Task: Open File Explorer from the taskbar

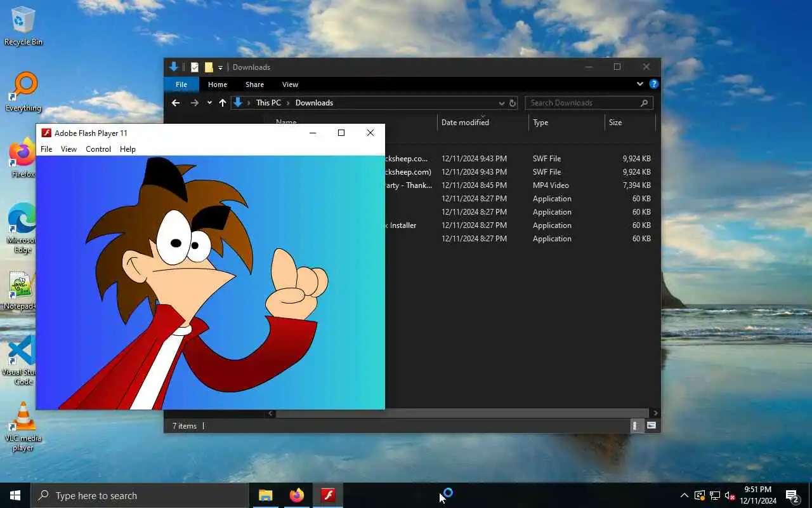Action: pyautogui.click(x=265, y=495)
